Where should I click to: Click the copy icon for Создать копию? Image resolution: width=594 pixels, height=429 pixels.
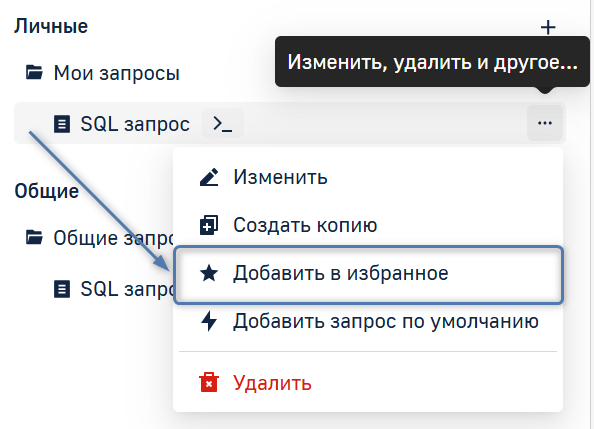click(x=209, y=225)
